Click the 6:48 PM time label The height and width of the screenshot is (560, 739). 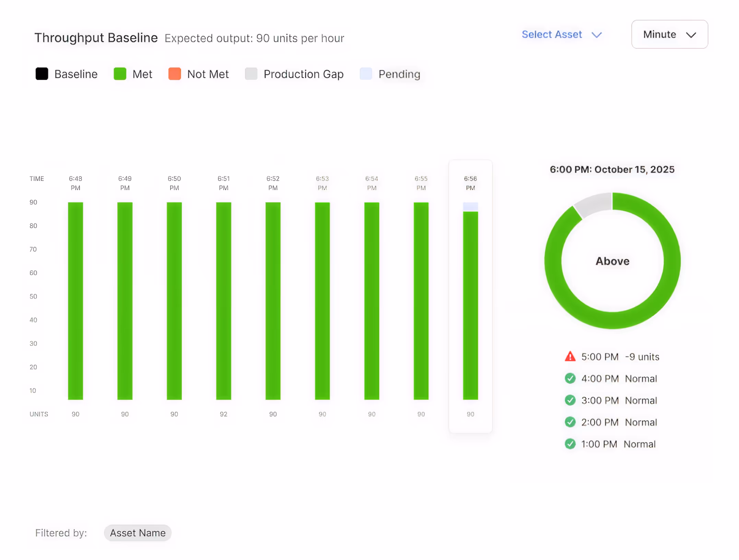(75, 183)
